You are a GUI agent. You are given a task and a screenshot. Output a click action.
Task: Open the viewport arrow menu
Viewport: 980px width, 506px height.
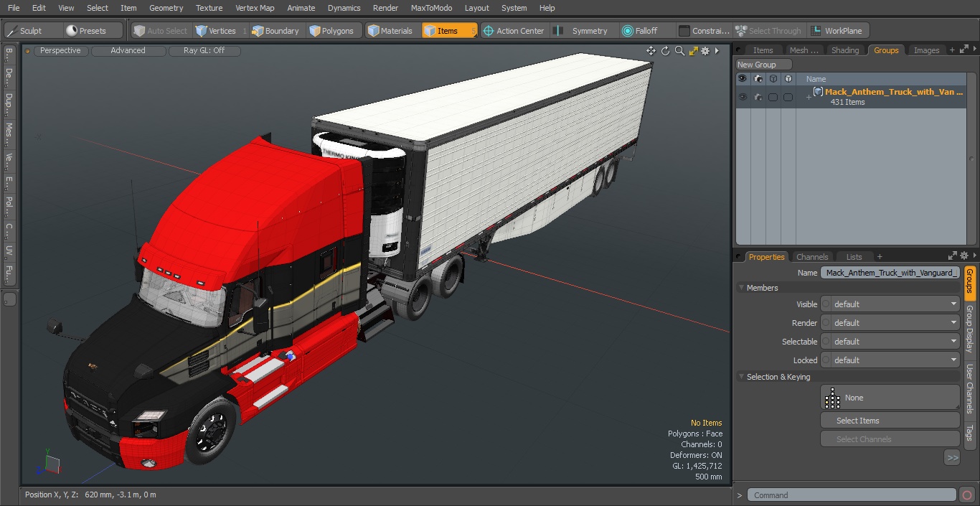coord(717,51)
